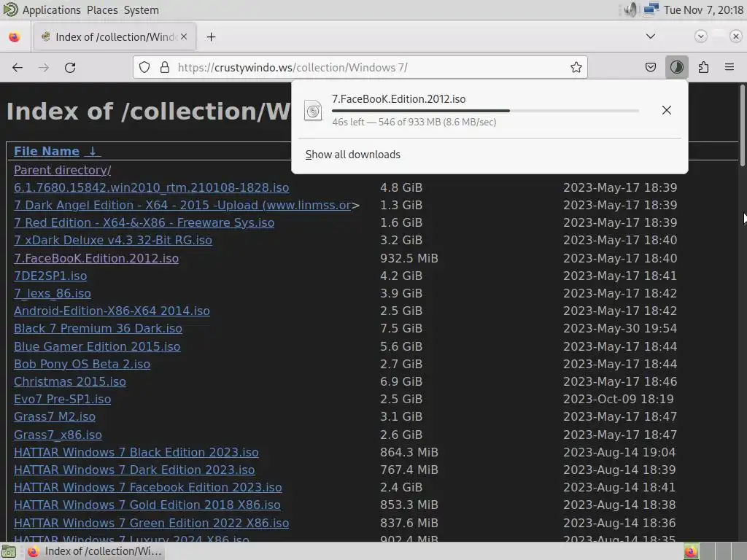Click the 932.5 MiB size value
The width and height of the screenshot is (747, 560).
coord(409,258)
